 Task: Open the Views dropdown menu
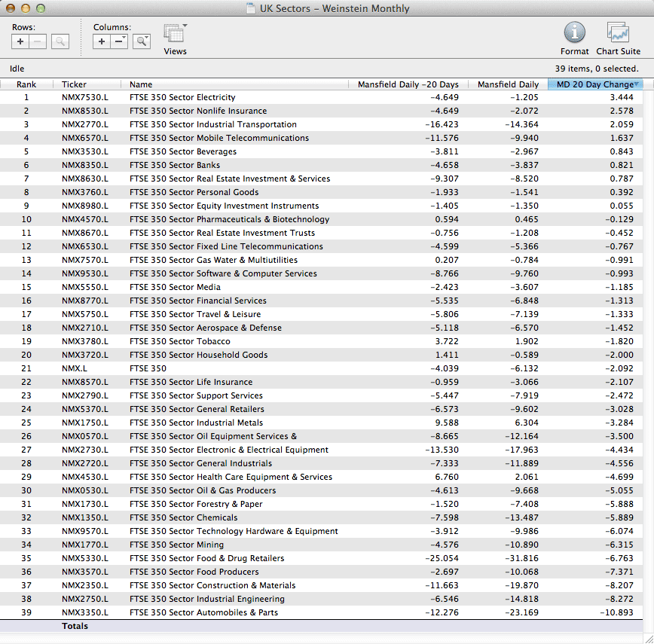pyautogui.click(x=175, y=35)
